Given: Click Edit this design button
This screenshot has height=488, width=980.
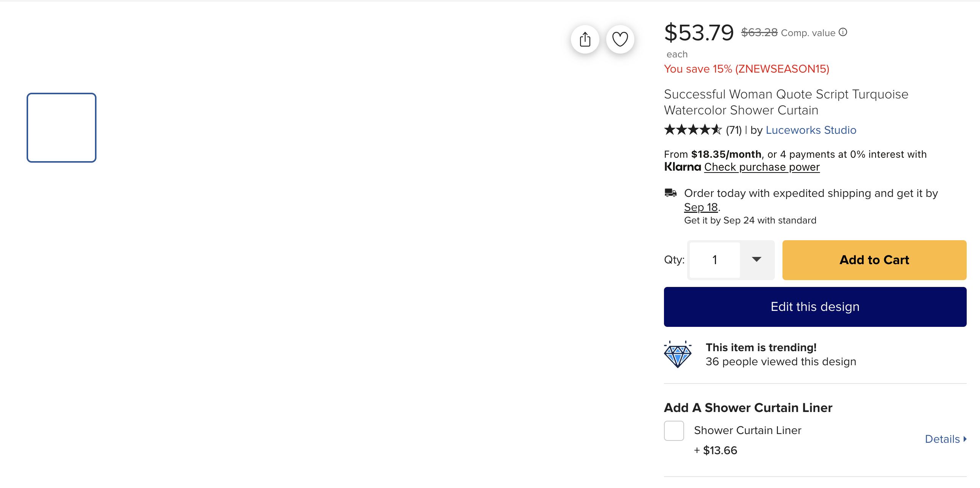Looking at the screenshot, I should pos(815,307).
